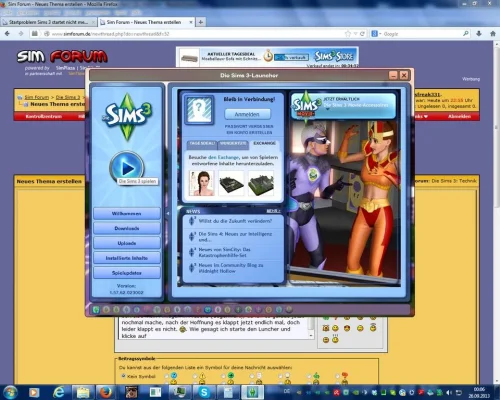Choose the warning triangle post symbol radio
The image size is (500, 400).
pyautogui.click(x=195, y=376)
